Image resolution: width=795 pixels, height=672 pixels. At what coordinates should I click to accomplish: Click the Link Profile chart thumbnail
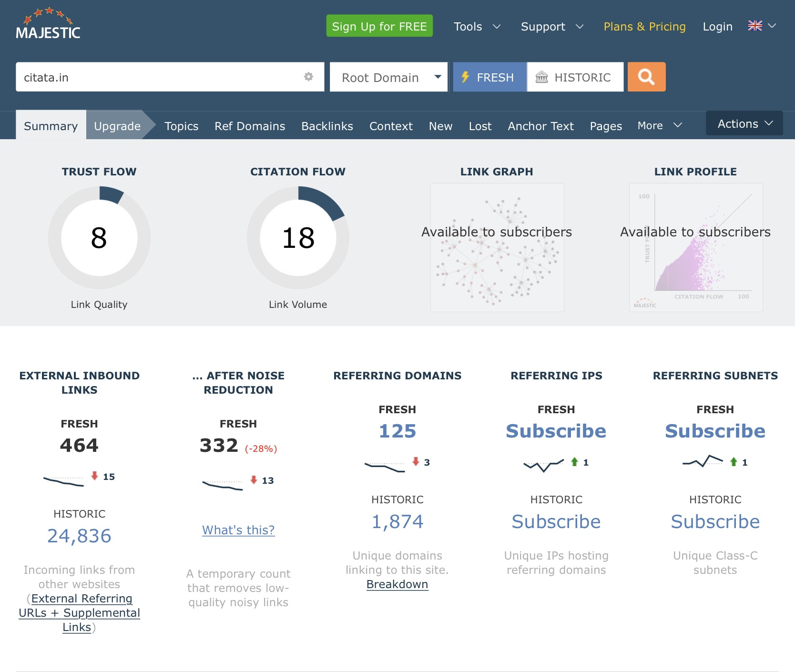click(696, 247)
